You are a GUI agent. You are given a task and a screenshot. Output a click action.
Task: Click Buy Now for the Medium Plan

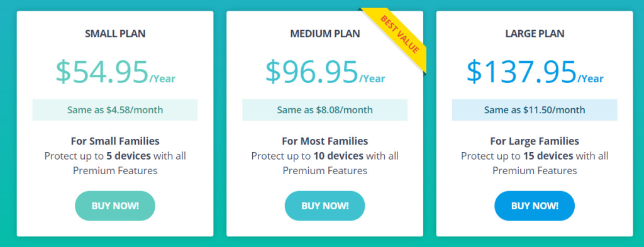pos(325,206)
